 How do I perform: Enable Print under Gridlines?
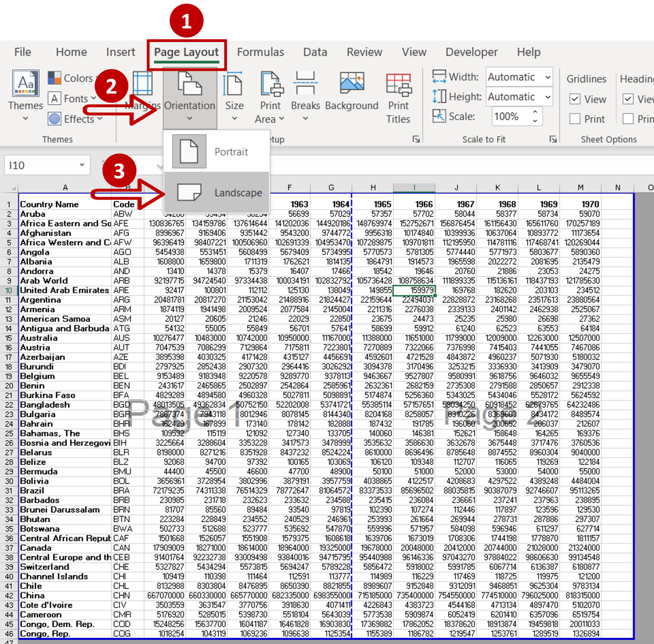tap(575, 119)
